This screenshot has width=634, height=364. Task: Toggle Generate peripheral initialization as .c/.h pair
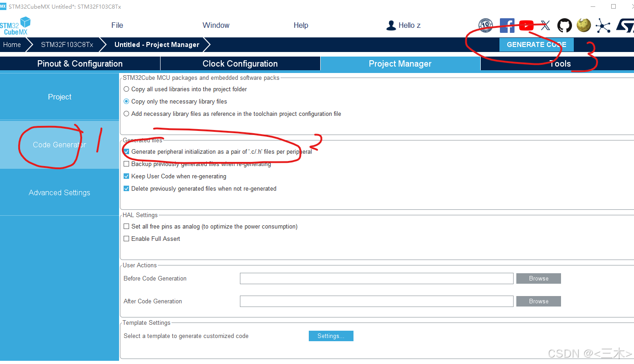pyautogui.click(x=126, y=151)
